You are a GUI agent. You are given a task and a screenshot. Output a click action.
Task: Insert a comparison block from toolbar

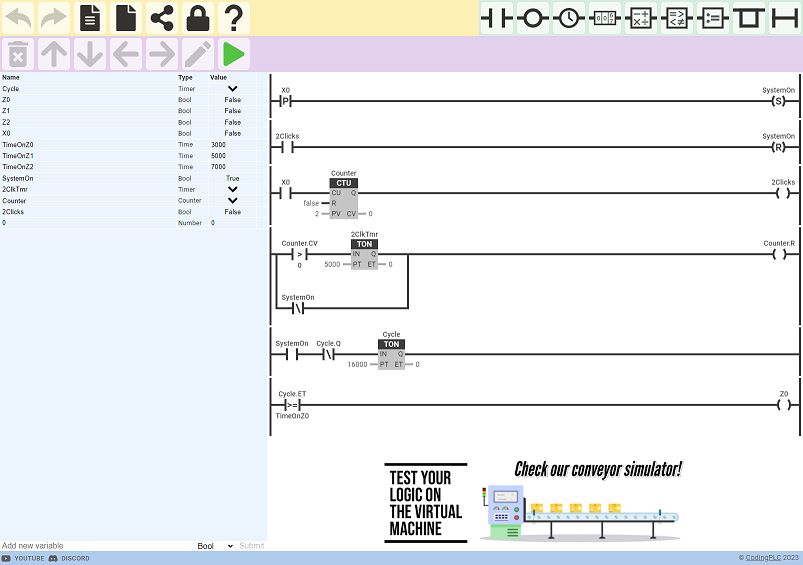(677, 18)
